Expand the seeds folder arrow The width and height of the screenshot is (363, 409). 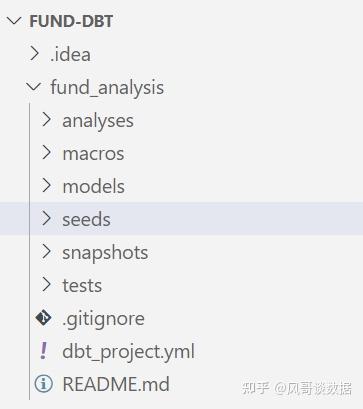pyautogui.click(x=47, y=219)
